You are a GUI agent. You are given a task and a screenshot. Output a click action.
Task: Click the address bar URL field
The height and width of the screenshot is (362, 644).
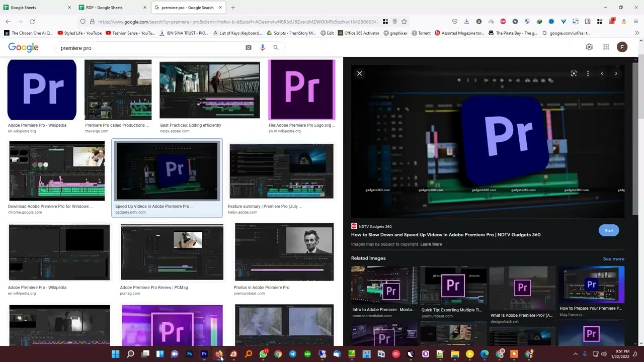click(x=237, y=22)
